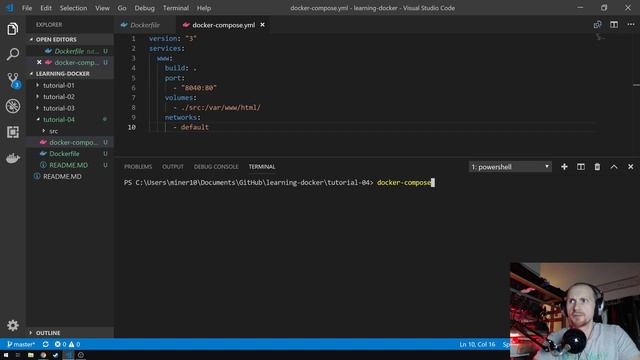Open File Explorer from the taskbar
Screen dimensions: 640x360
coord(30,355)
